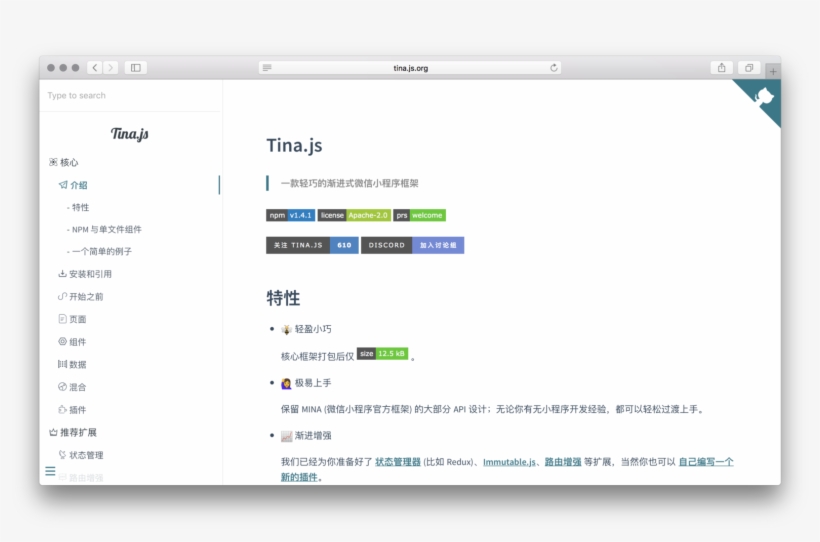Open 数据 page in sidebar
The image size is (820, 542).
(72, 364)
